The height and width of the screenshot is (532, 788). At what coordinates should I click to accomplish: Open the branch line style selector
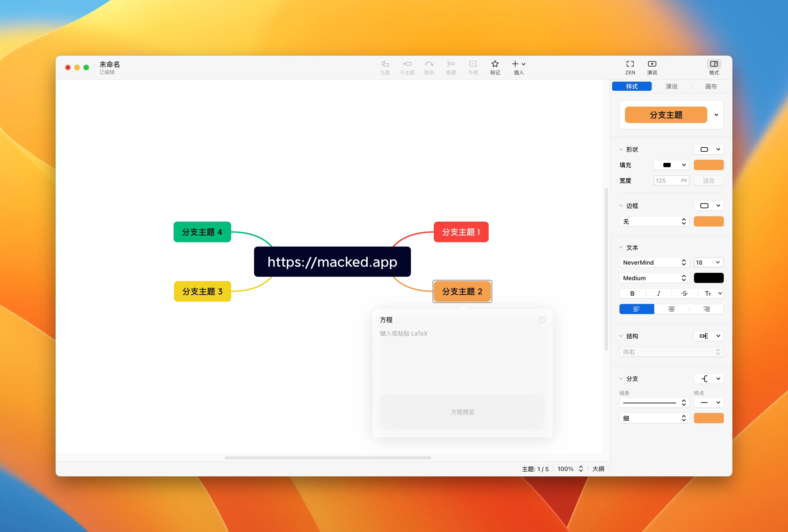[654, 403]
